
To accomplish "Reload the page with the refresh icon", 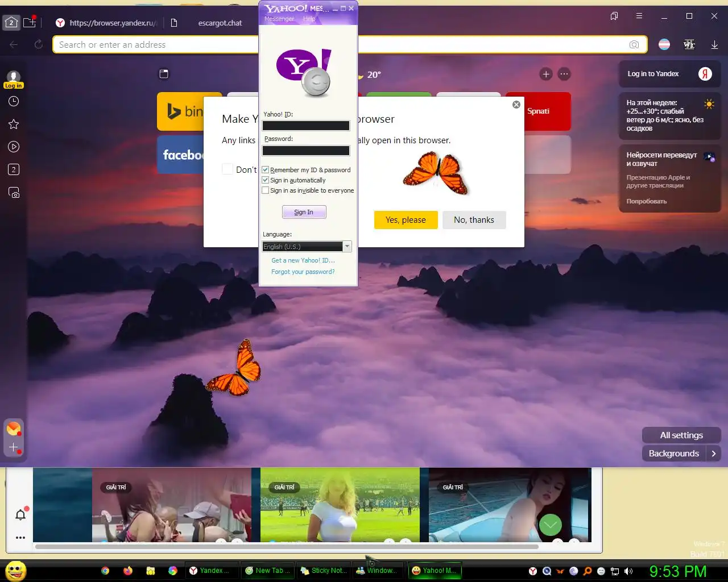I will [x=39, y=44].
